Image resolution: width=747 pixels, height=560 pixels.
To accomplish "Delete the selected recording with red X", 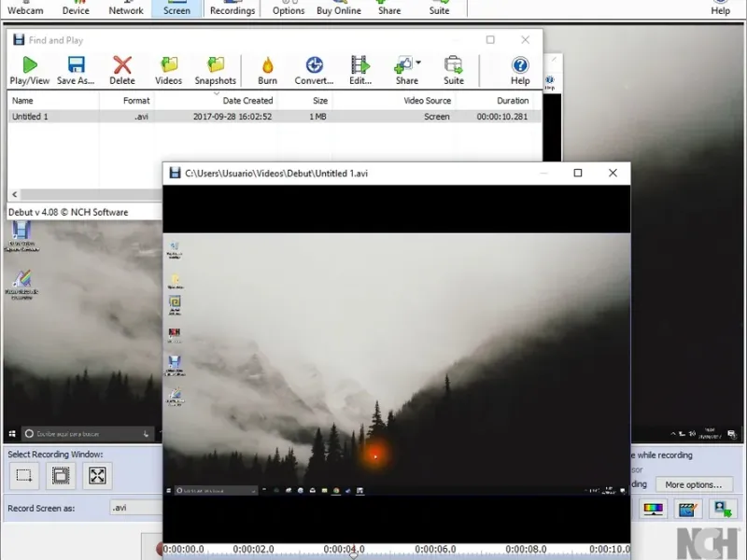I will (122, 71).
